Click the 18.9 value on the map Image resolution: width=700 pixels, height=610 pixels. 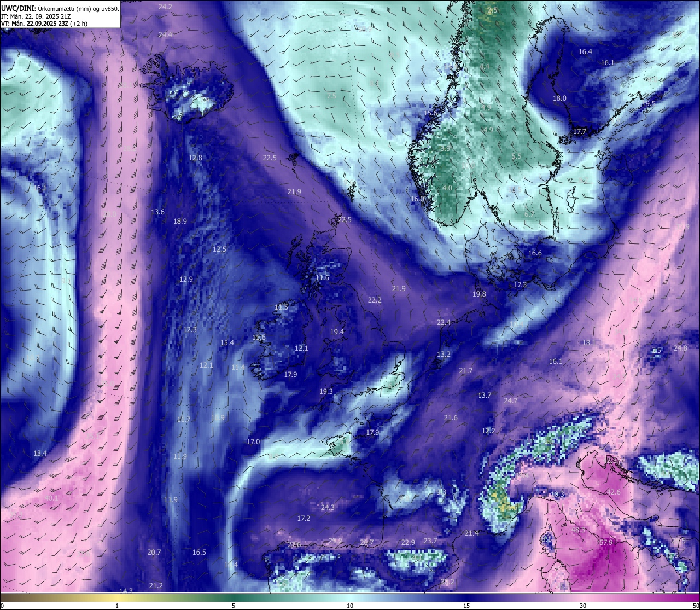[x=180, y=221]
